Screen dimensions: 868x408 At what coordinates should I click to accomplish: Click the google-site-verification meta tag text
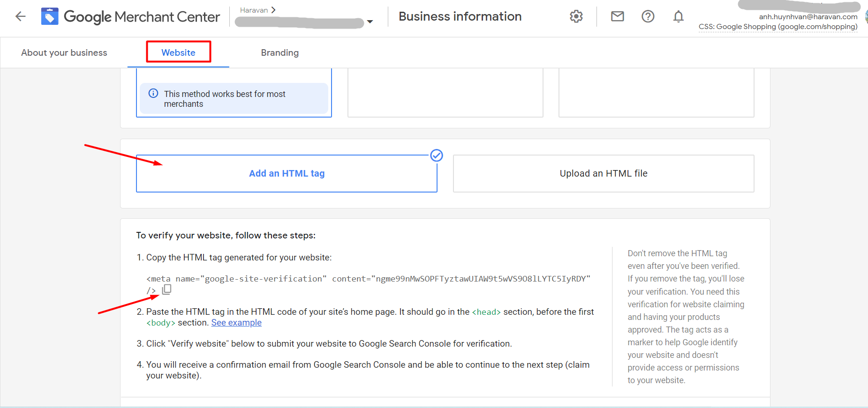(368, 279)
